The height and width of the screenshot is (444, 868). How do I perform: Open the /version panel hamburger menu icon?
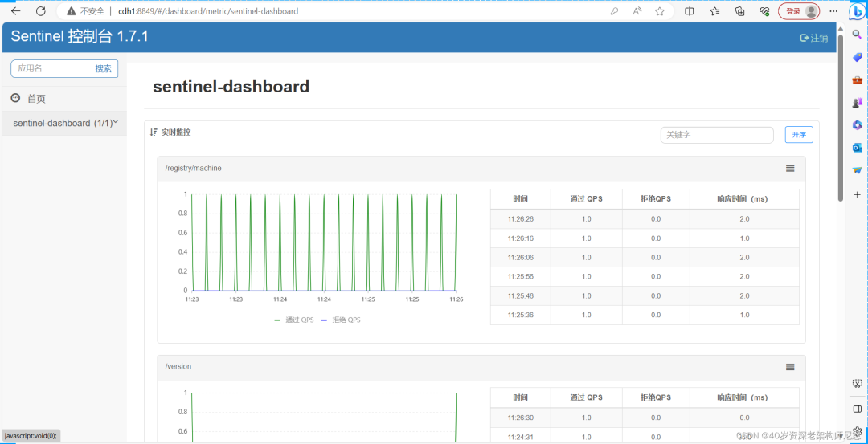(x=791, y=367)
